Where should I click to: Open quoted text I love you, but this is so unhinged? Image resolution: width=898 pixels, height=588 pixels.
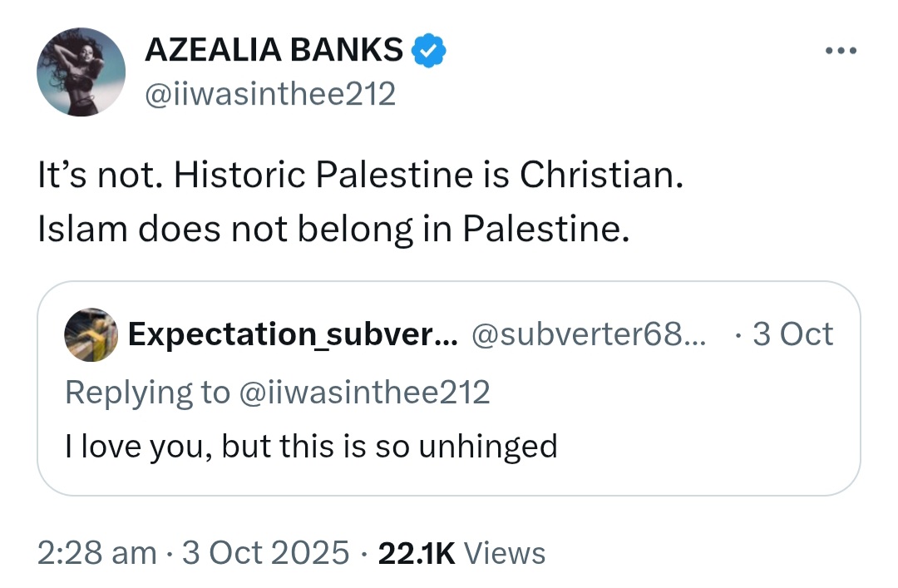pyautogui.click(x=311, y=447)
